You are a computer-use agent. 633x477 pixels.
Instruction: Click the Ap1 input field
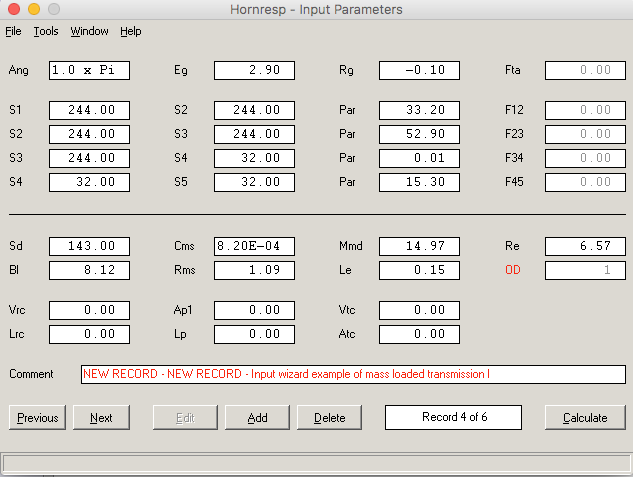click(254, 310)
